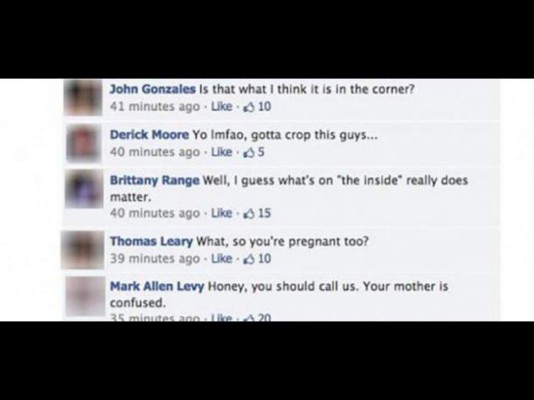Click the thumbs-up icon showing 10 likes on John Gonzales' comment

pos(249,107)
